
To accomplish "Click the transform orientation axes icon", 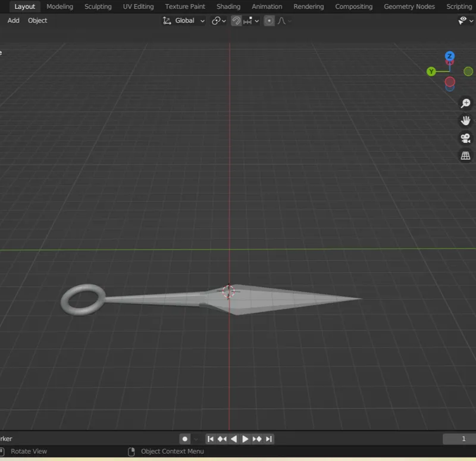I will [x=167, y=21].
